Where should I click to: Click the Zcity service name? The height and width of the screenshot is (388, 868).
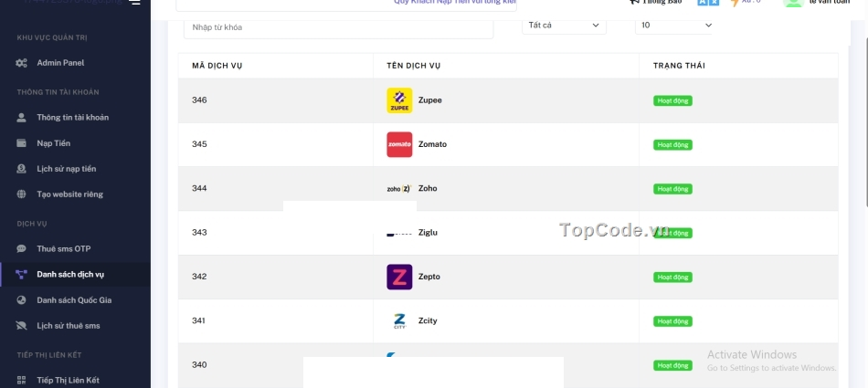coord(428,321)
